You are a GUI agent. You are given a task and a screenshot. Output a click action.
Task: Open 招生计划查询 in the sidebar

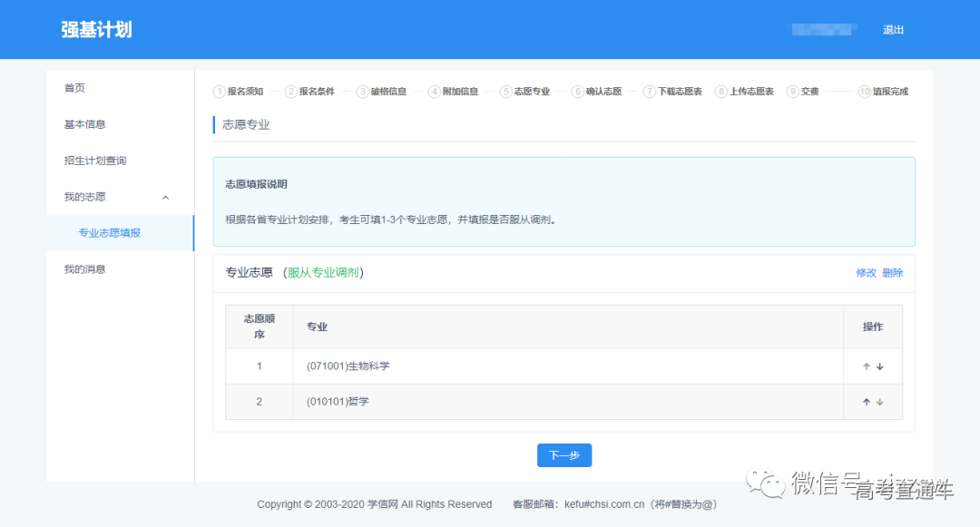tap(95, 161)
